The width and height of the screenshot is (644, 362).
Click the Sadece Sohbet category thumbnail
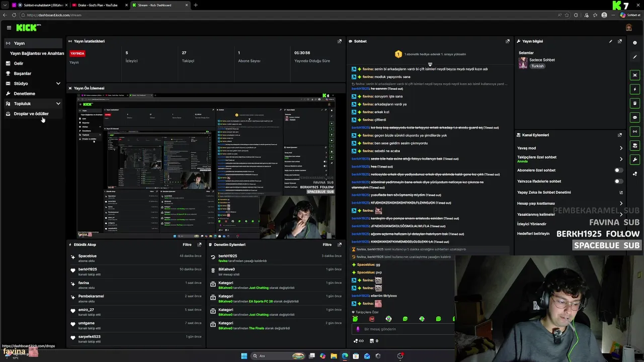[523, 63]
